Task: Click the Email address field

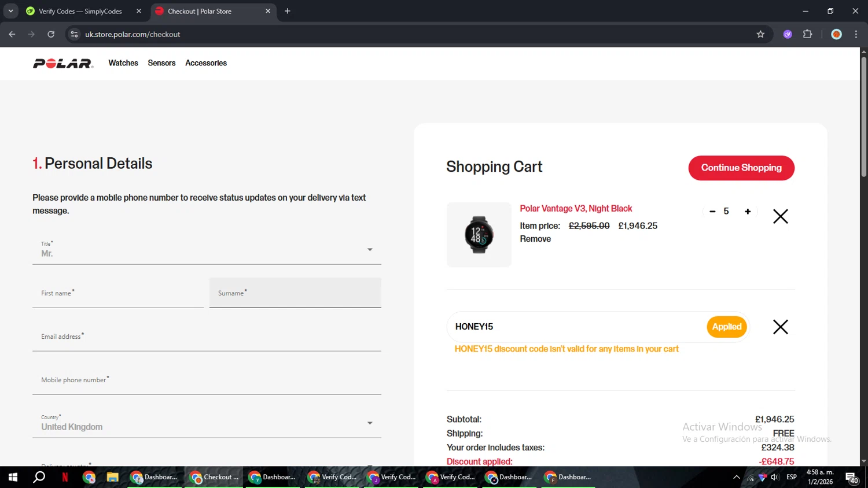Action: pyautogui.click(x=207, y=337)
